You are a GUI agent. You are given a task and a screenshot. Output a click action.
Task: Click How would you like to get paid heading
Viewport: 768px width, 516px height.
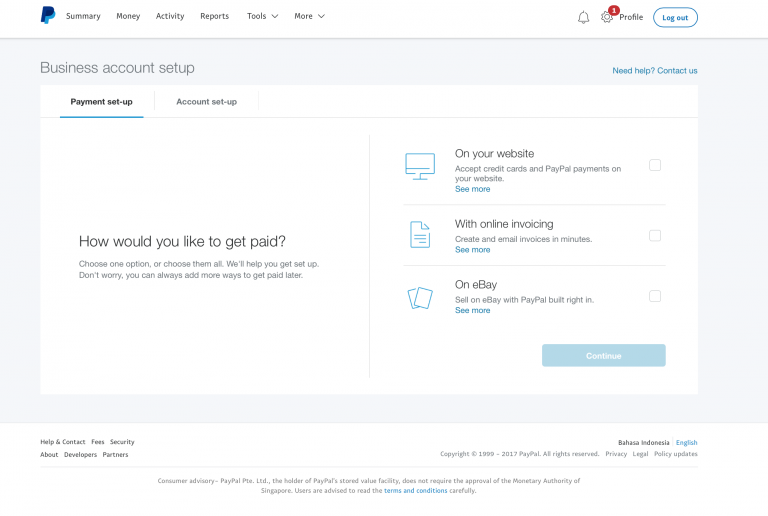click(182, 241)
